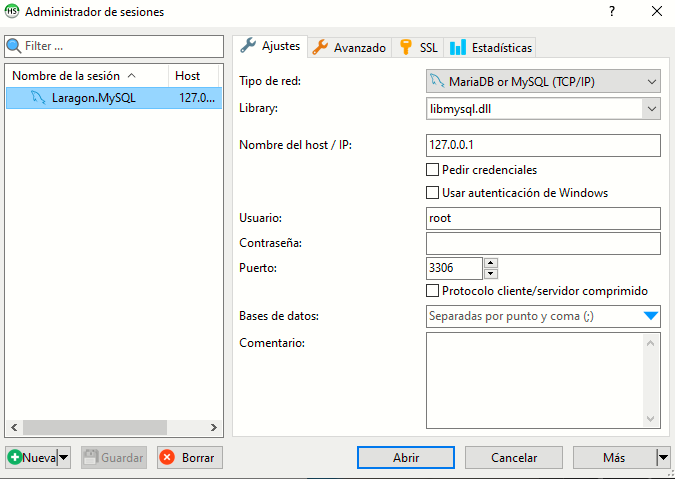Viewport: 675px width, 479px height.
Task: Click the key icon on SSL tab
Action: (405, 47)
